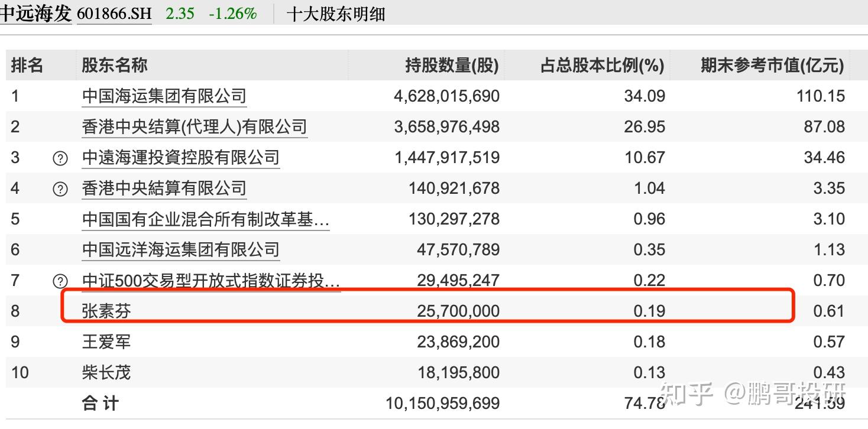This screenshot has width=868, height=429.
Task: Click market value 110.15
Action: point(821,96)
